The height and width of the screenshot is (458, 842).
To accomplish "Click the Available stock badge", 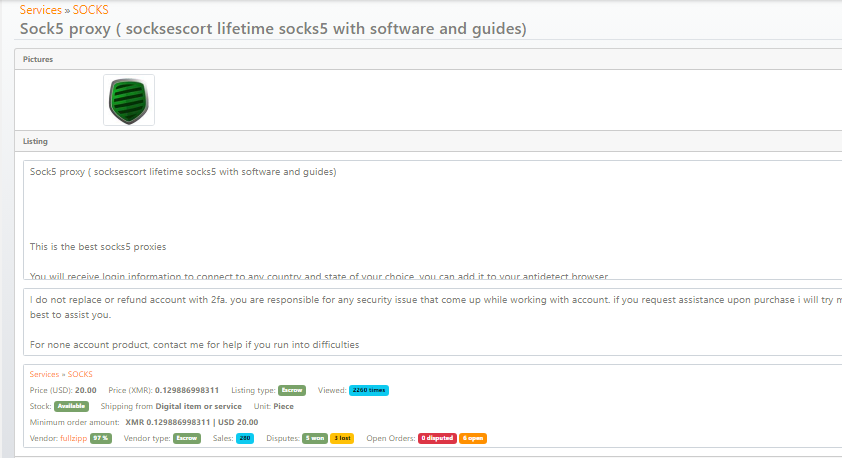I will (72, 407).
